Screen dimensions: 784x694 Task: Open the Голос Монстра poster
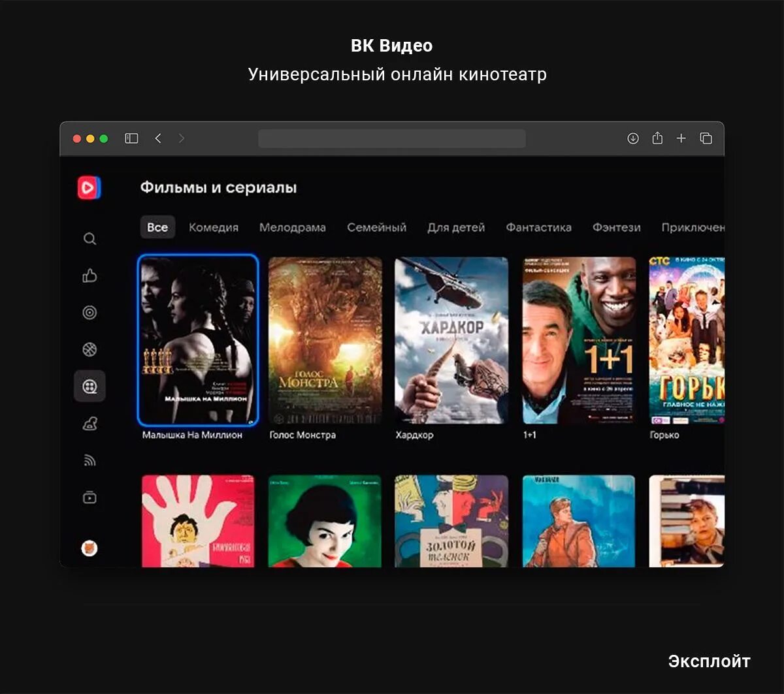325,340
